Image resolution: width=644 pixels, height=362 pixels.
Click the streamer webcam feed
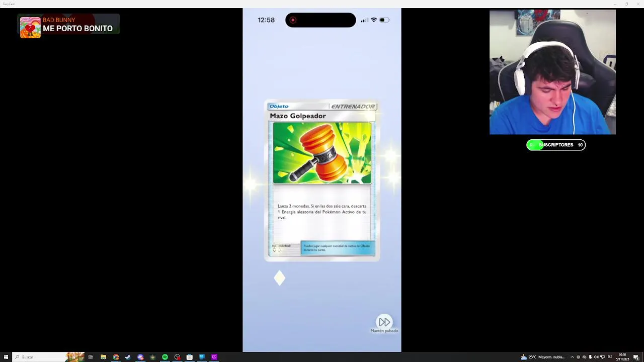(x=552, y=72)
